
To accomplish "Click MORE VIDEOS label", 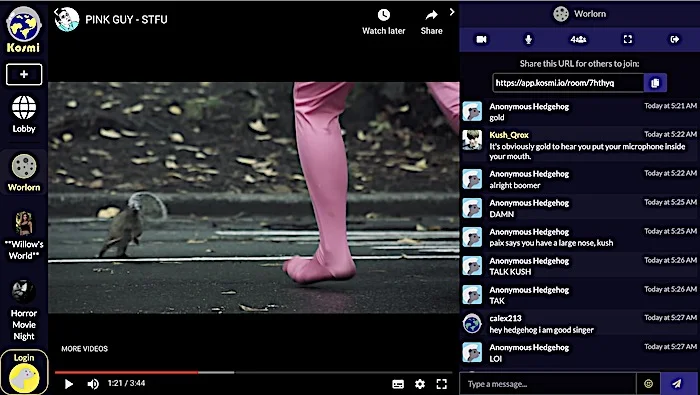I will pos(84,349).
